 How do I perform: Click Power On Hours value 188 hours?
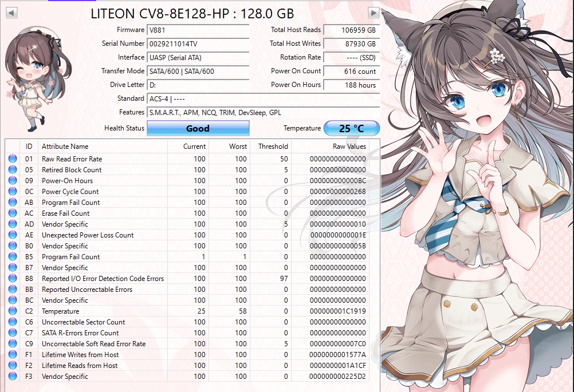(352, 85)
